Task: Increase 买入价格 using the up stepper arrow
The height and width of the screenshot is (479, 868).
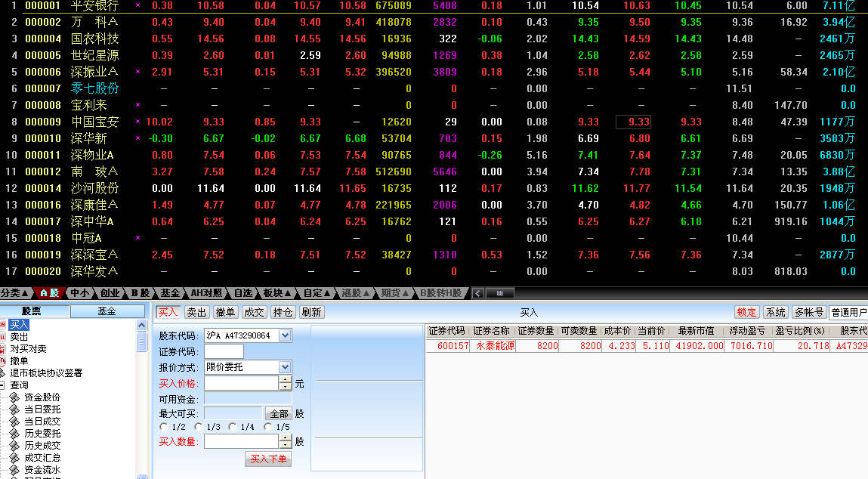Action: 285,379
